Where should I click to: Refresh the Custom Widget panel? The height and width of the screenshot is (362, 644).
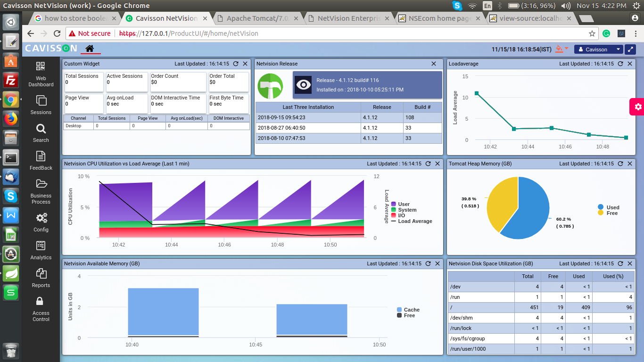[x=236, y=64]
